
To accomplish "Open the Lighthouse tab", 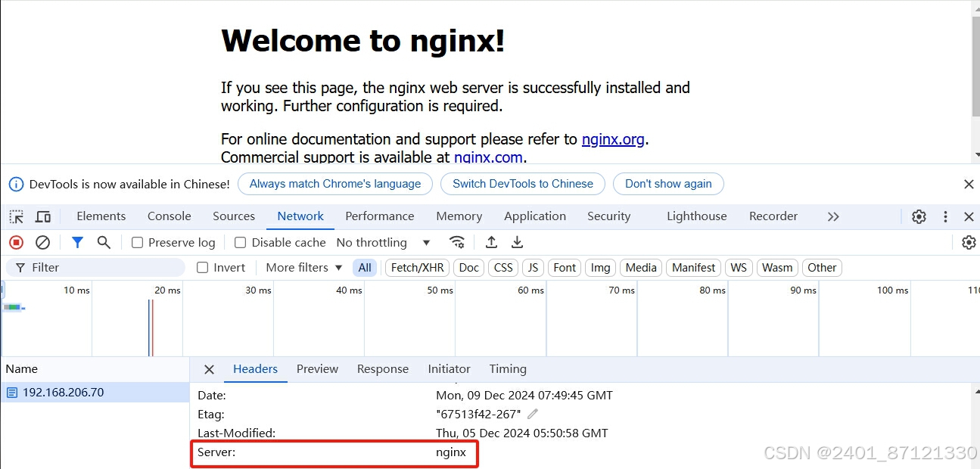I will click(x=696, y=216).
